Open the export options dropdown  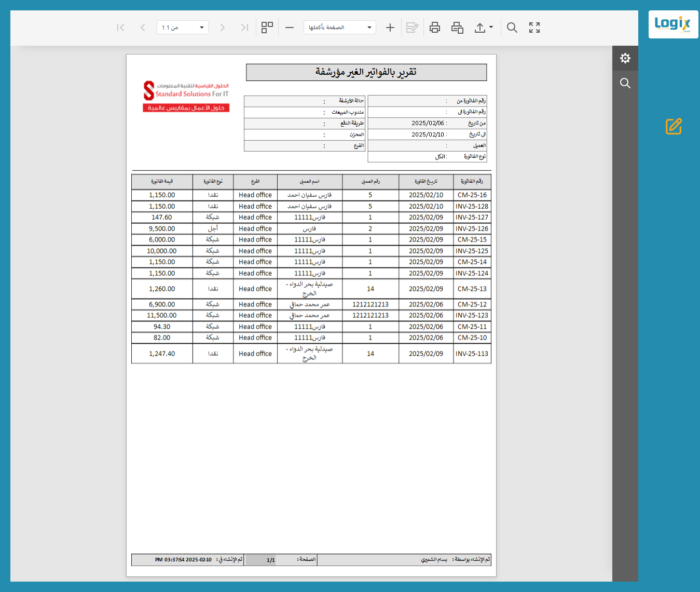point(484,28)
